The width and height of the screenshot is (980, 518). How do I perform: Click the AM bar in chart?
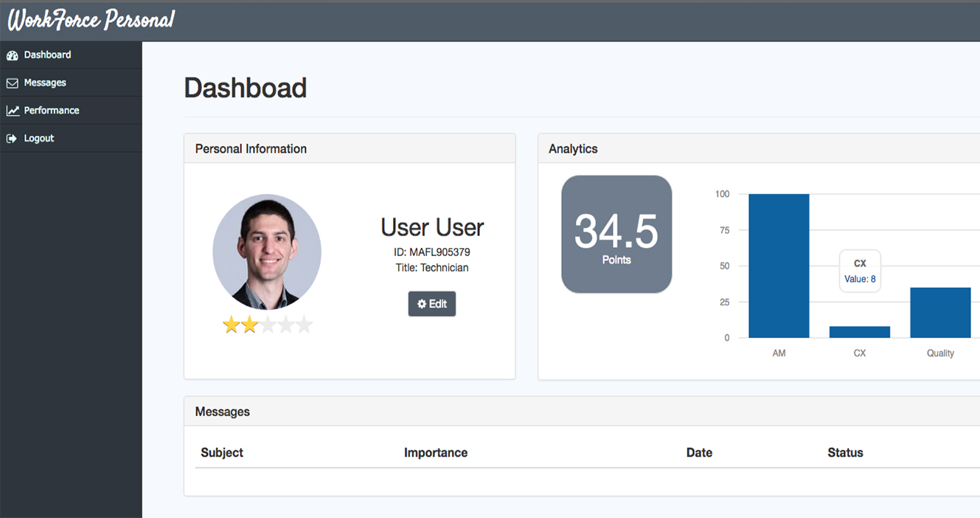(x=779, y=266)
